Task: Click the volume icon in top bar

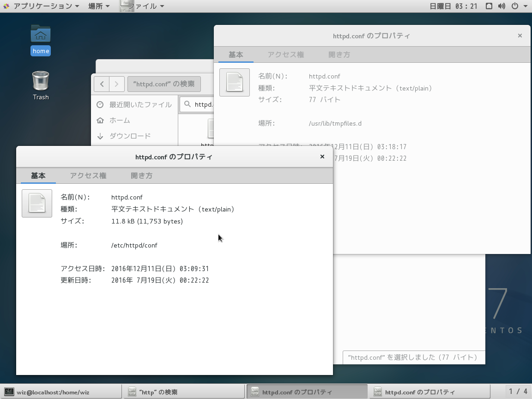Action: pyautogui.click(x=502, y=6)
